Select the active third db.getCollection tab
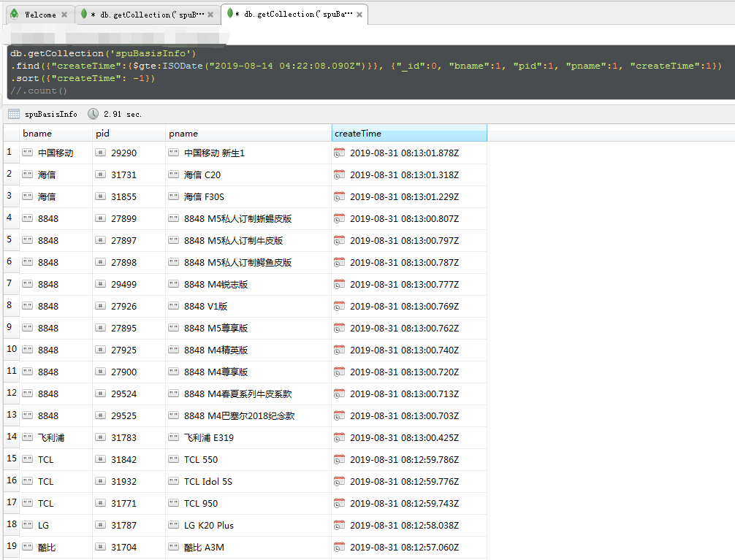This screenshot has width=735, height=560. (x=294, y=14)
